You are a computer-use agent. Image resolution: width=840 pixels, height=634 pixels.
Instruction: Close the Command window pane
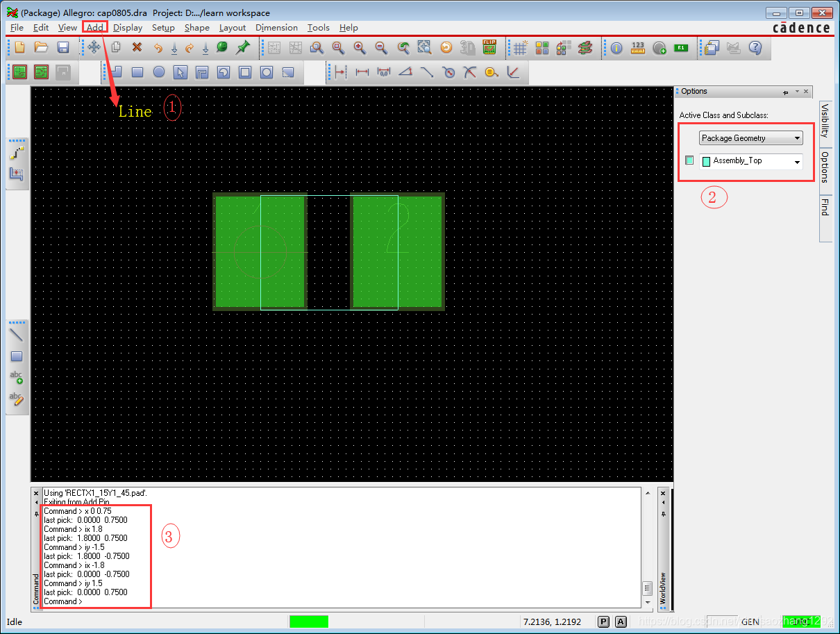pos(37,493)
